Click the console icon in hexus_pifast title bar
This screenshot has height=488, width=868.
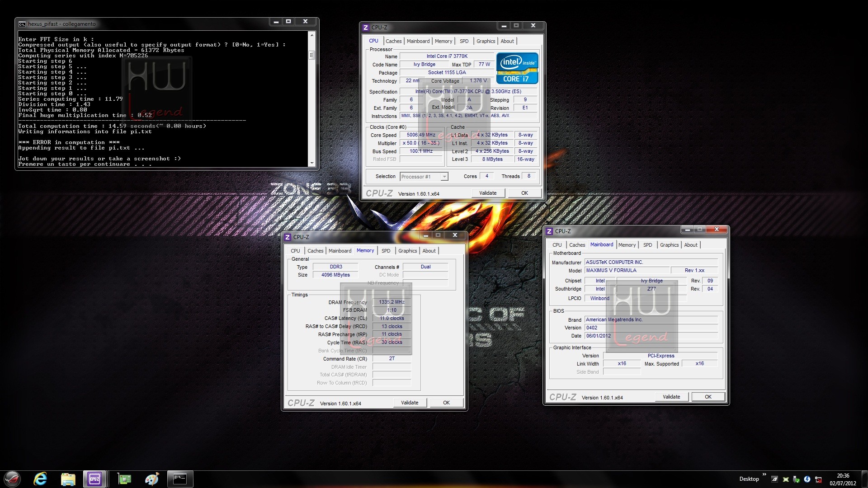pos(22,24)
